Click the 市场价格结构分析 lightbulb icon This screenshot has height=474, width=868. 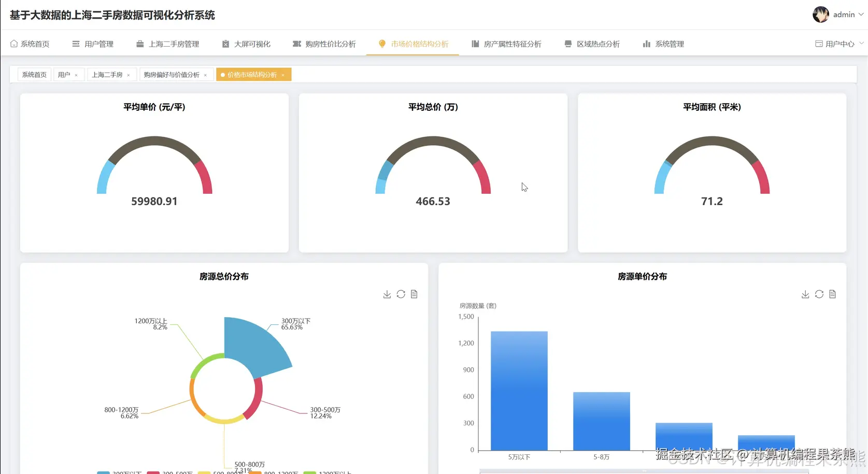pos(382,44)
